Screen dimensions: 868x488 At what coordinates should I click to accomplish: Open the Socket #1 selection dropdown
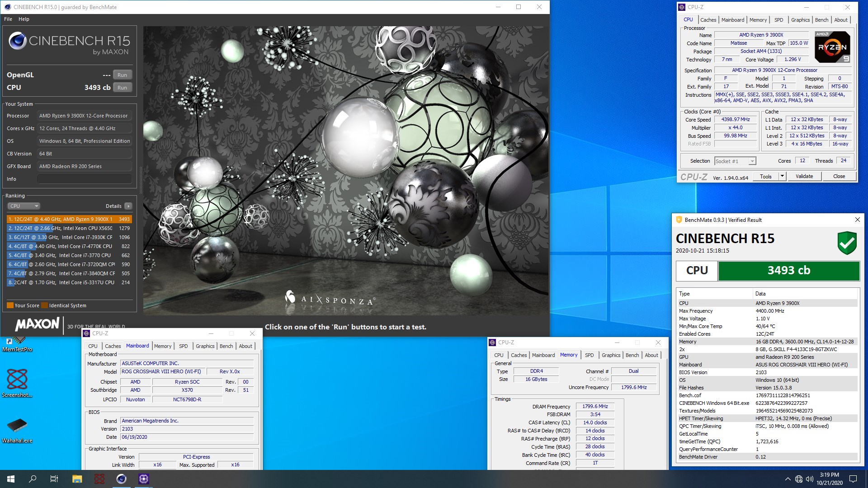pos(735,161)
